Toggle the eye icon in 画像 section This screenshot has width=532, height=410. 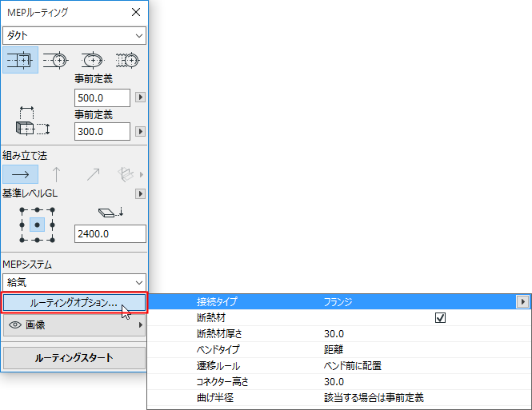[x=15, y=325]
